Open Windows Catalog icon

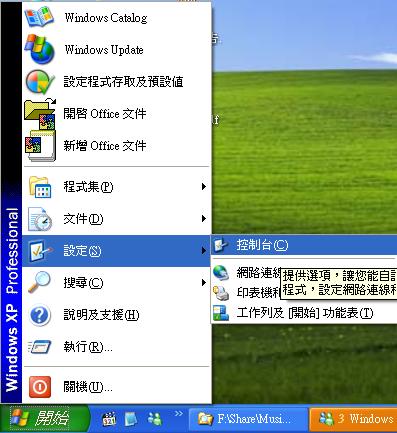39,17
